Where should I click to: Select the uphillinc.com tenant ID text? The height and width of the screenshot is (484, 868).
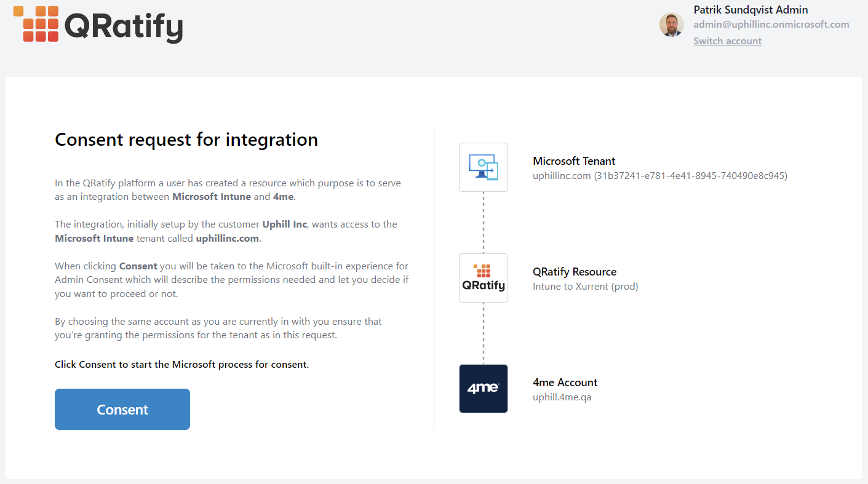coord(659,176)
